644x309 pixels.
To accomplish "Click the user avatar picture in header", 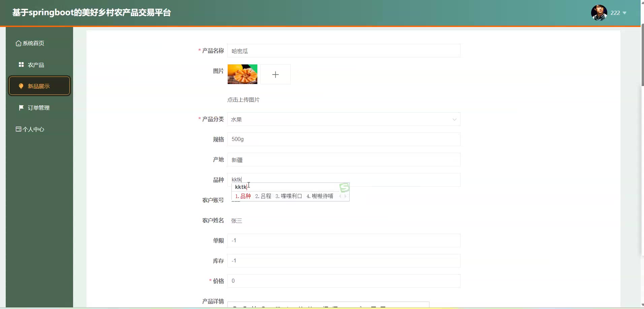I will pyautogui.click(x=599, y=13).
